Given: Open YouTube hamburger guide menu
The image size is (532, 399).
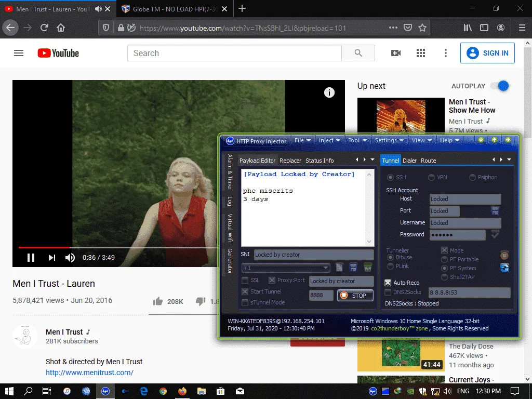Looking at the screenshot, I should point(19,53).
